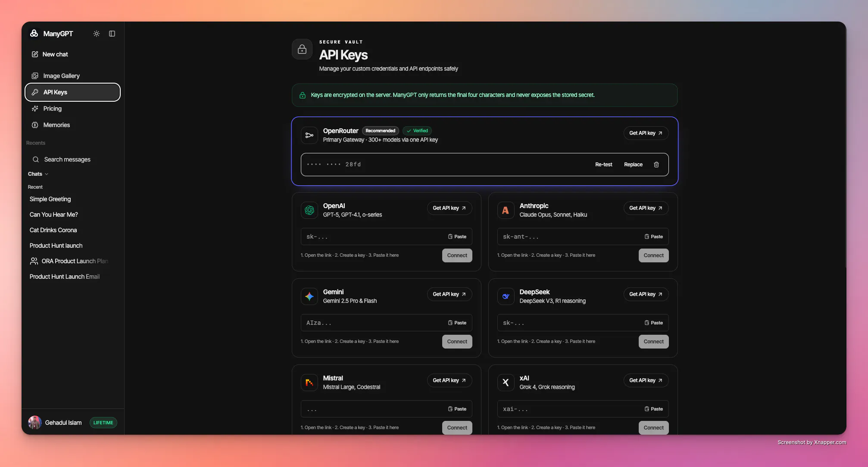The height and width of the screenshot is (467, 868).
Task: Click the ManyGPT logo icon
Action: (x=34, y=33)
